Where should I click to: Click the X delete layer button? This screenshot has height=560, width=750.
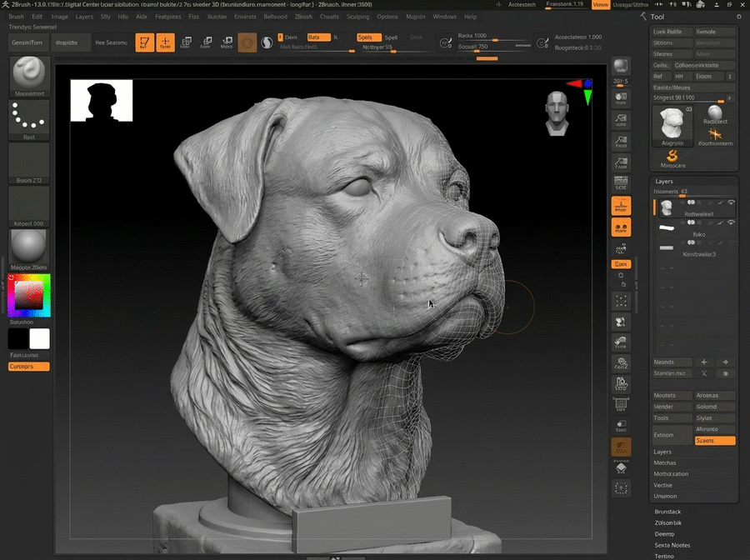[704, 373]
